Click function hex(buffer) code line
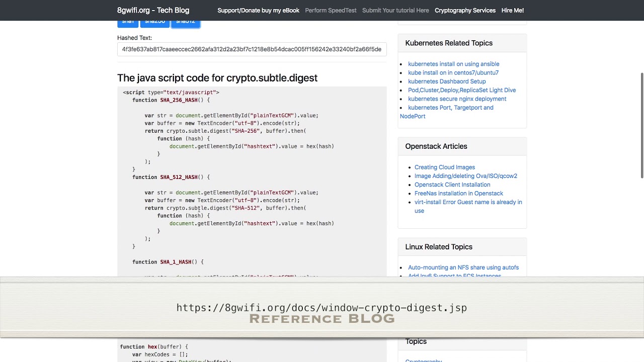Screen dimensions: 644x362 (154, 347)
